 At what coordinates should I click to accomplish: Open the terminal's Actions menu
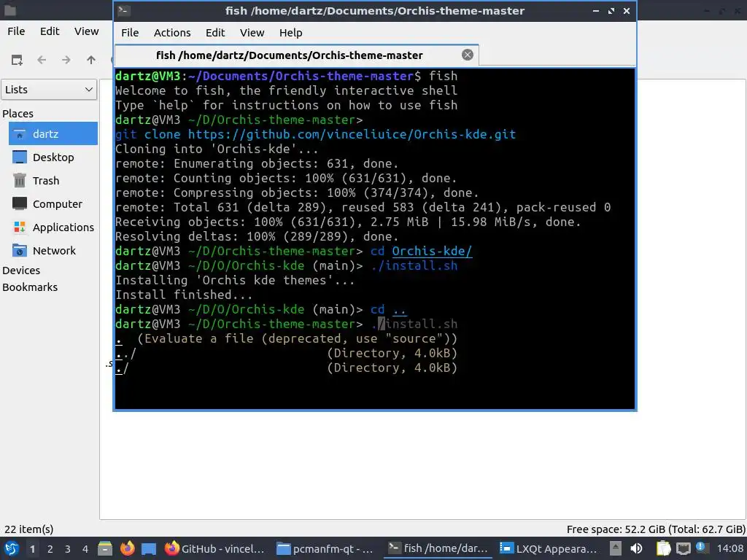pyautogui.click(x=172, y=33)
